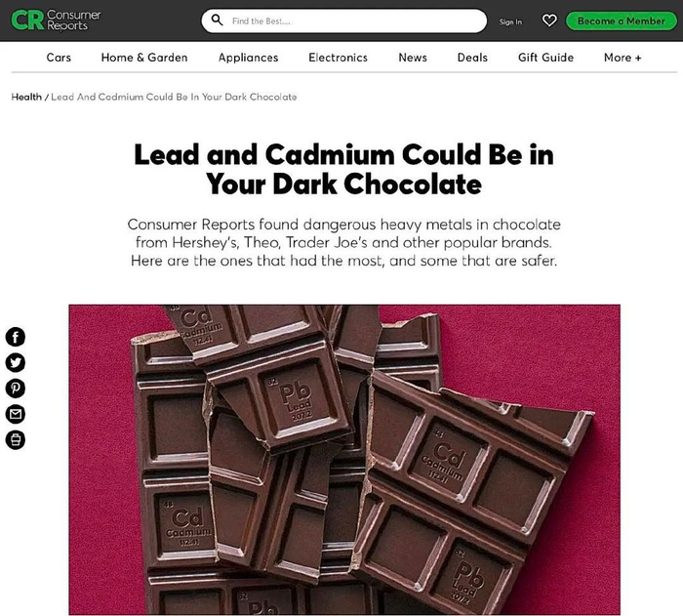Open the Electronics section
Image resolution: width=683 pixels, height=616 pixels.
(x=338, y=58)
